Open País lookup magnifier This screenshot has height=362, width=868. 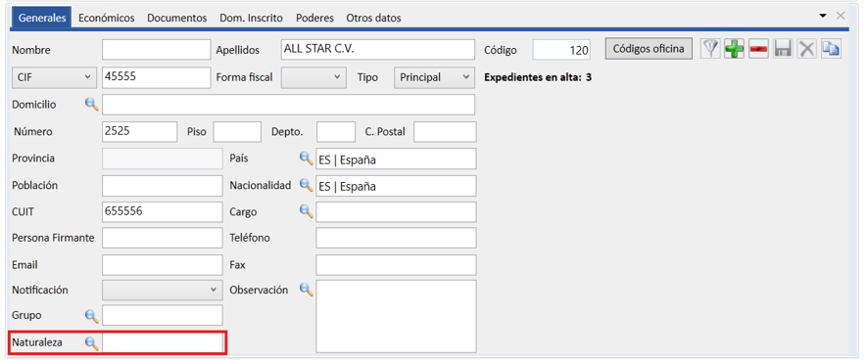(306, 158)
